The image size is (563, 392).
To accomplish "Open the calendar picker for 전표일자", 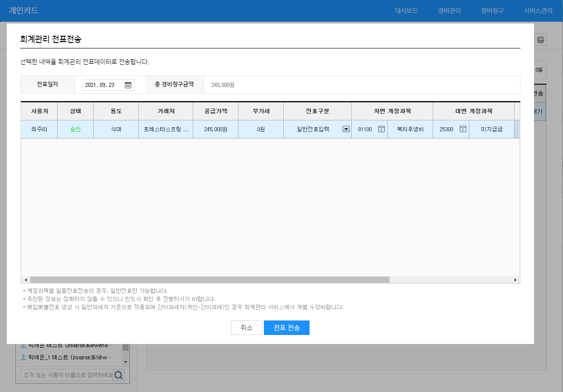I will point(128,85).
